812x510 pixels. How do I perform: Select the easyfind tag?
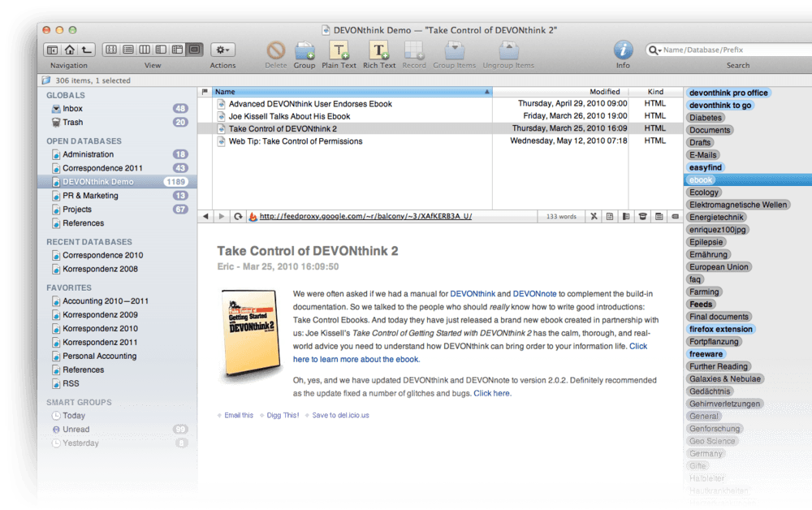(706, 167)
